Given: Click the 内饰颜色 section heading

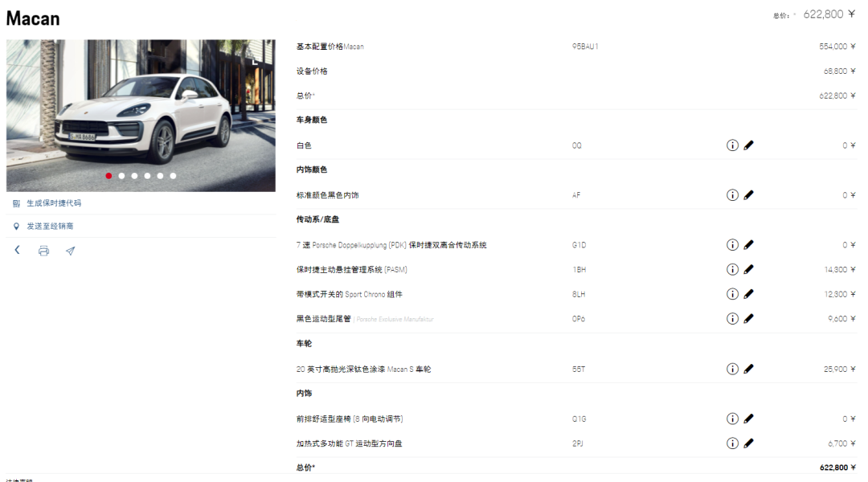Looking at the screenshot, I should click(312, 170).
